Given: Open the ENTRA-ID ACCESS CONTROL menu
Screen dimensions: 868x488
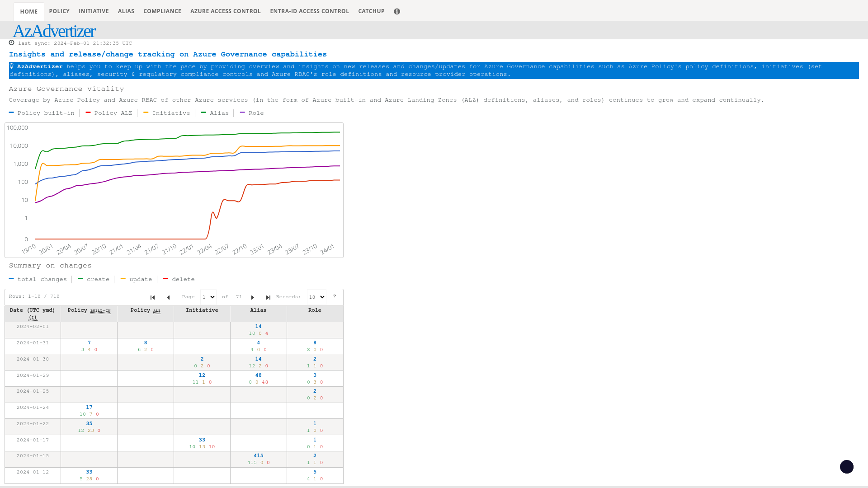Looking at the screenshot, I should pos(310,11).
